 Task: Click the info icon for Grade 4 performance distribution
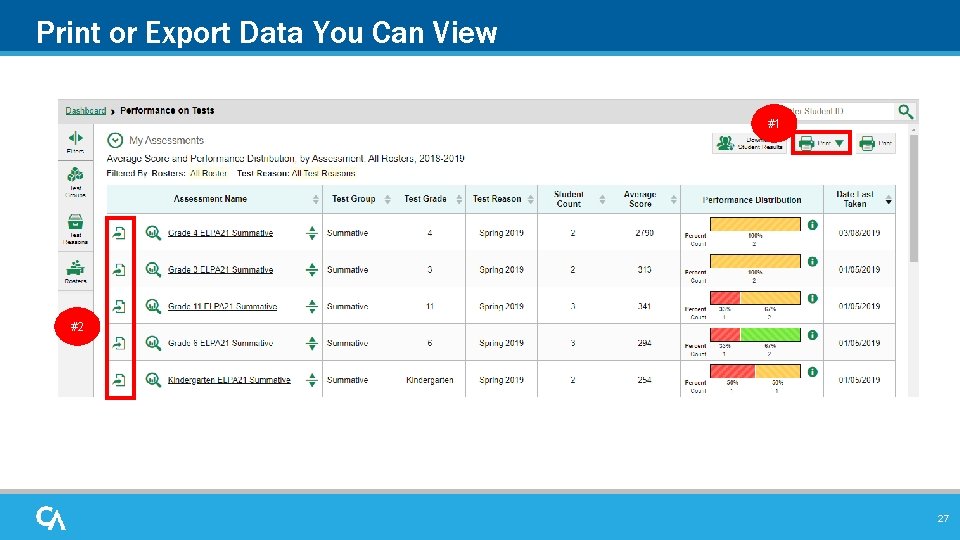(x=812, y=225)
